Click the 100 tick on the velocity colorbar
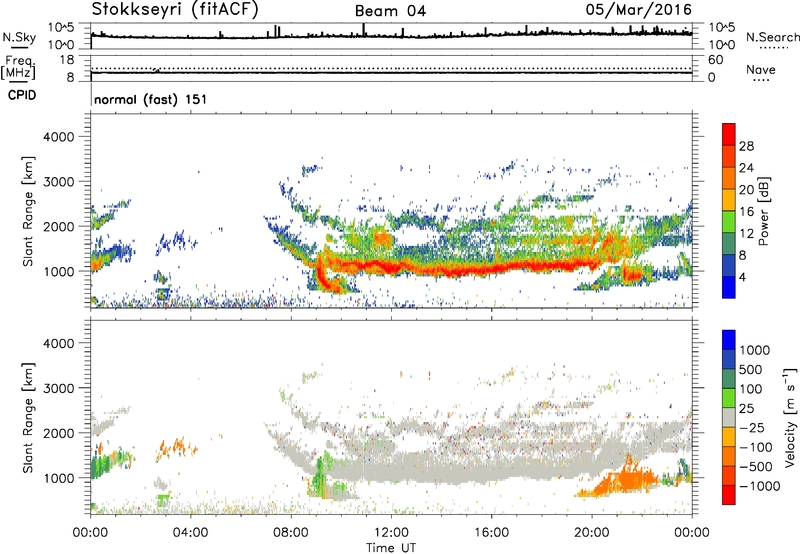The image size is (800, 554). click(751, 389)
